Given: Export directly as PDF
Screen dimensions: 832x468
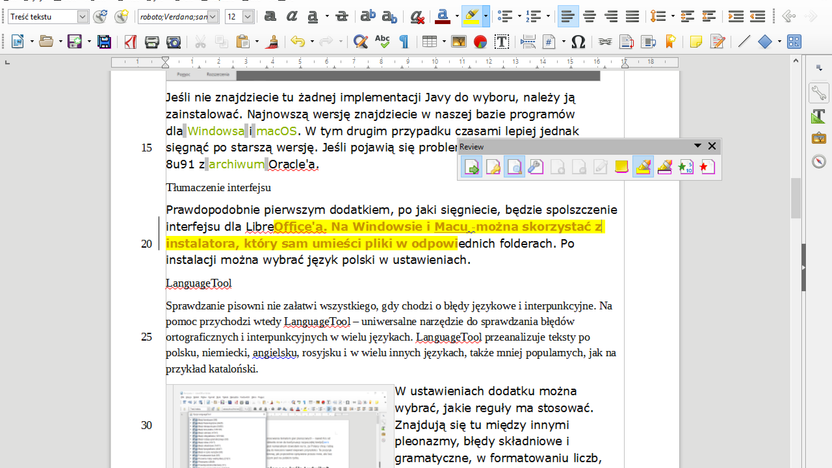Looking at the screenshot, I should 131,41.
